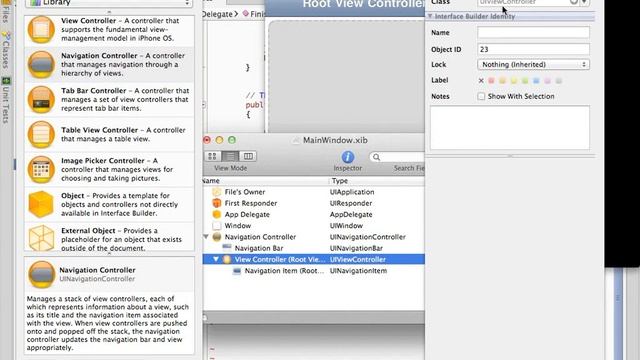640x360 pixels.
Task: Open the Lock dropdown
Action: pyautogui.click(x=533, y=64)
